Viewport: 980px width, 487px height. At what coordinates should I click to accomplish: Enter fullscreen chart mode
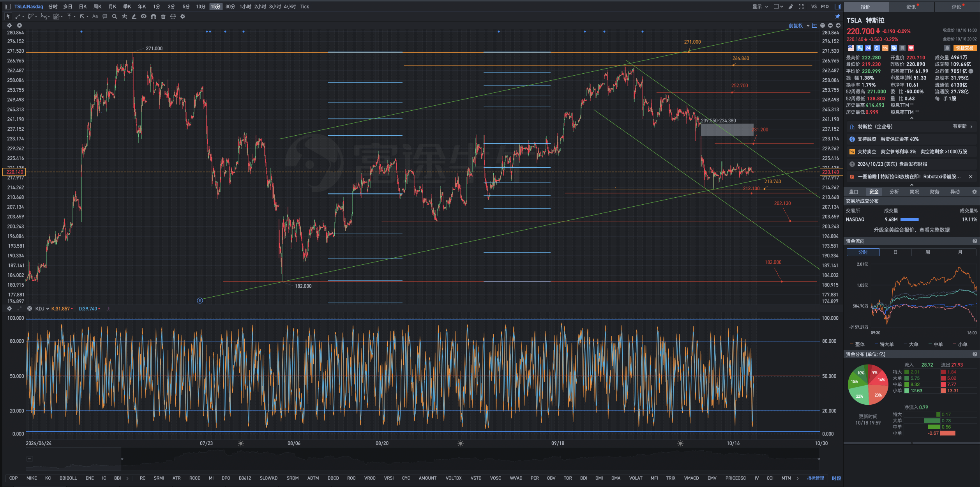click(x=801, y=7)
